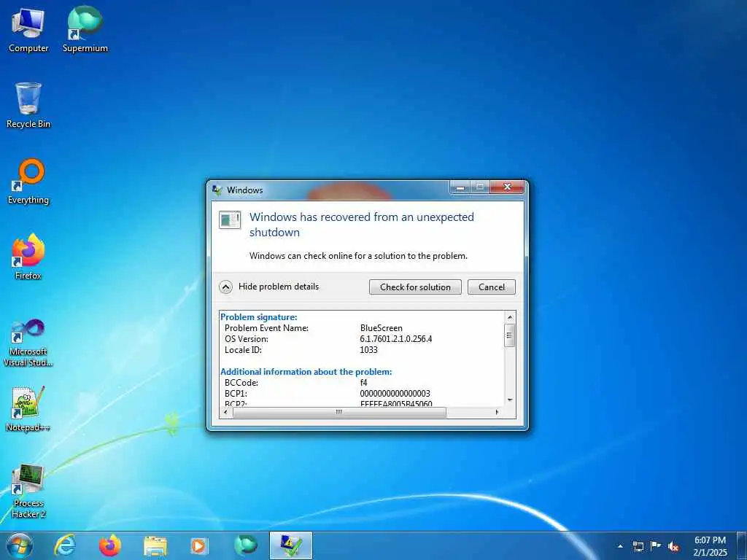Select Process Hacker 2 desktop shortcut
This screenshot has width=747, height=560.
(x=28, y=491)
